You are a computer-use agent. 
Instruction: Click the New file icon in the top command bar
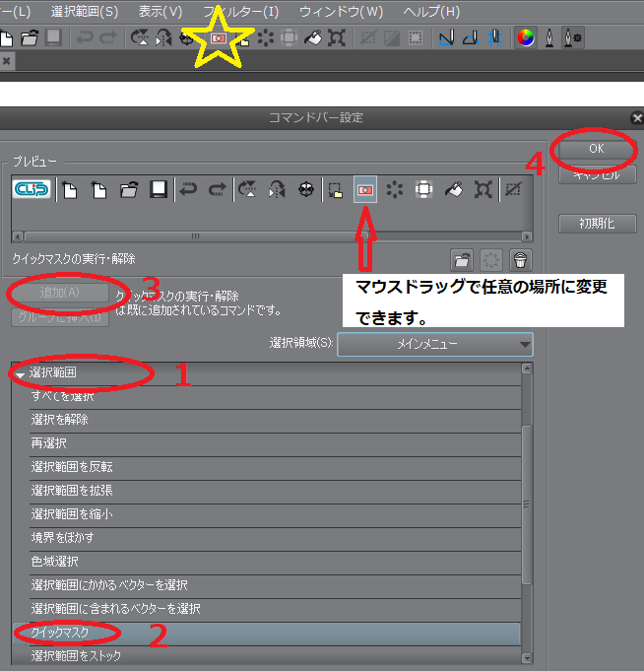pos(6,38)
